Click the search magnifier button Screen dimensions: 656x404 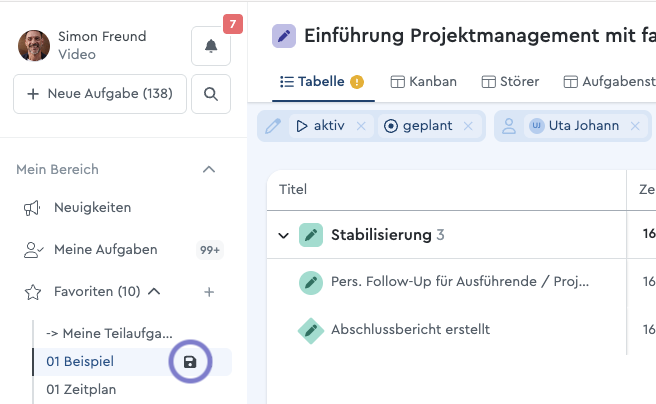pyautogui.click(x=210, y=94)
